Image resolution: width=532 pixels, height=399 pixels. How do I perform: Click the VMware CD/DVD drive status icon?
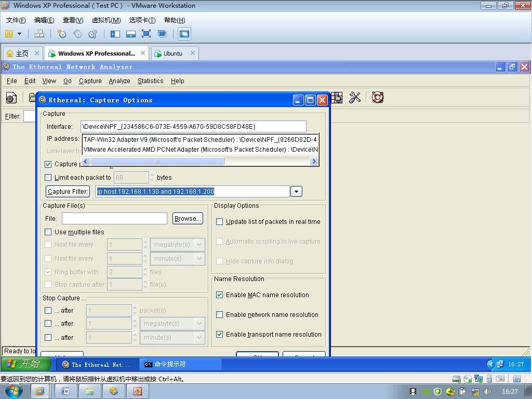point(468,379)
